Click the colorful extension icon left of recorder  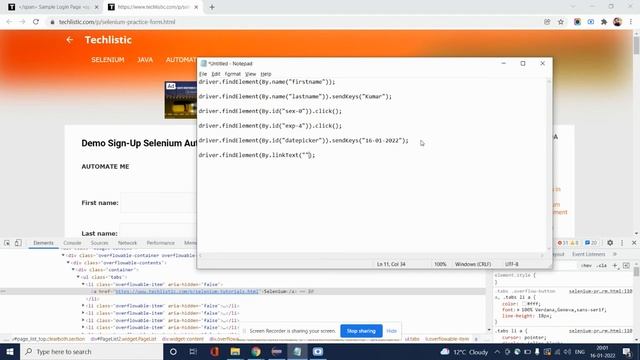click(x=577, y=22)
